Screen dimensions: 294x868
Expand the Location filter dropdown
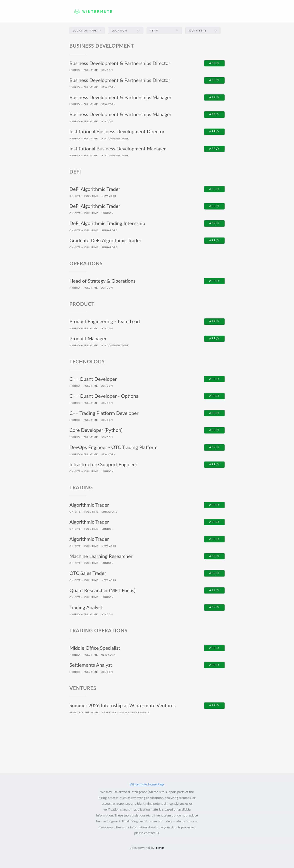coord(126,31)
